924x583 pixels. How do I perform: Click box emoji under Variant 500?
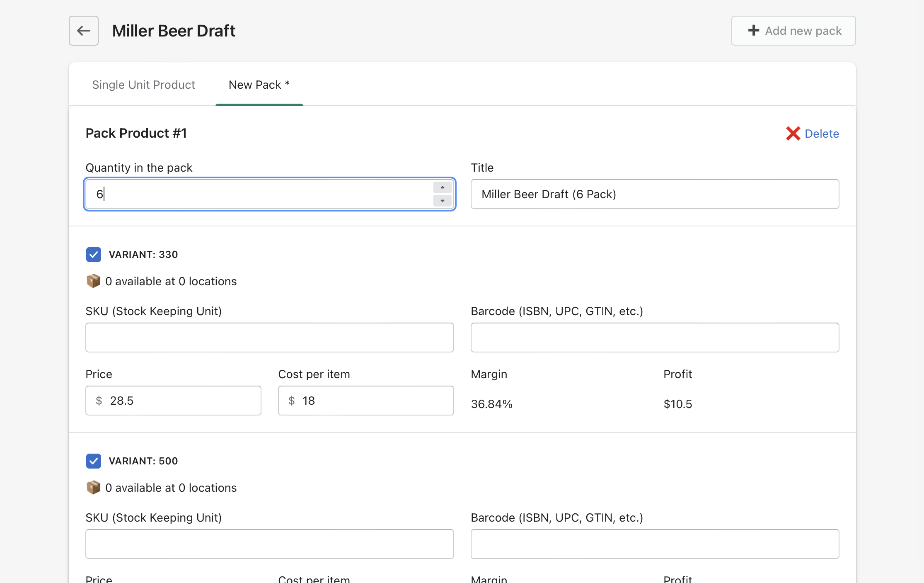coord(93,488)
